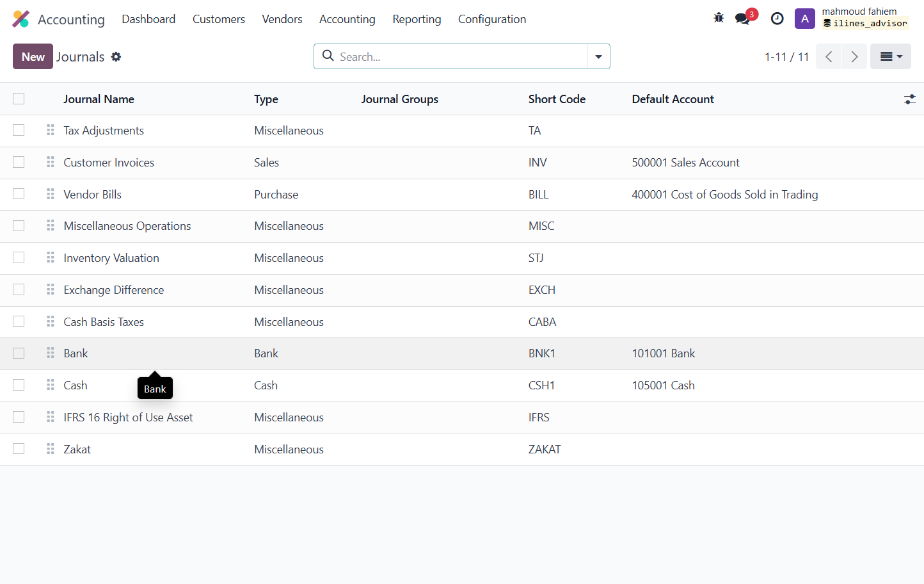The height and width of the screenshot is (584, 924).
Task: Click drag handle of Zakat row
Action: coord(51,449)
